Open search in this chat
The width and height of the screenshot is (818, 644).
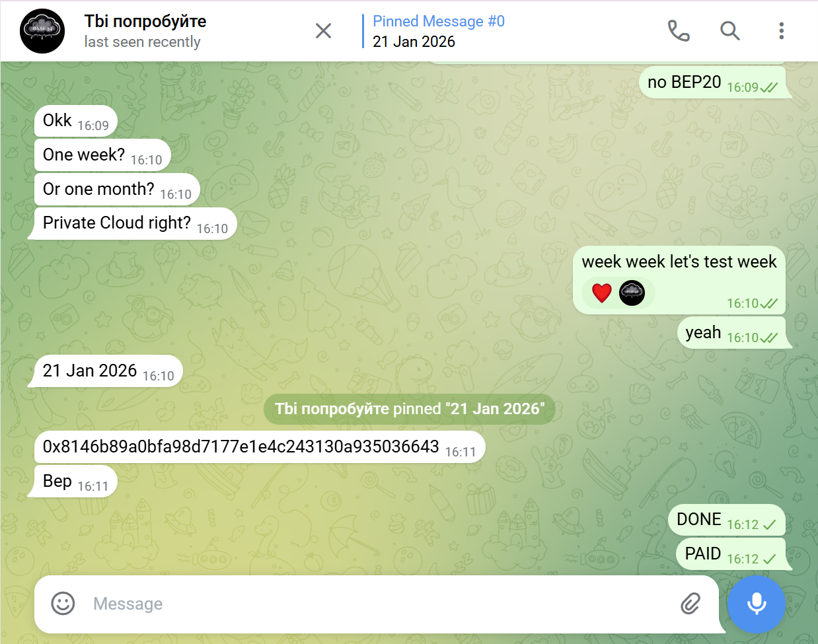(729, 30)
